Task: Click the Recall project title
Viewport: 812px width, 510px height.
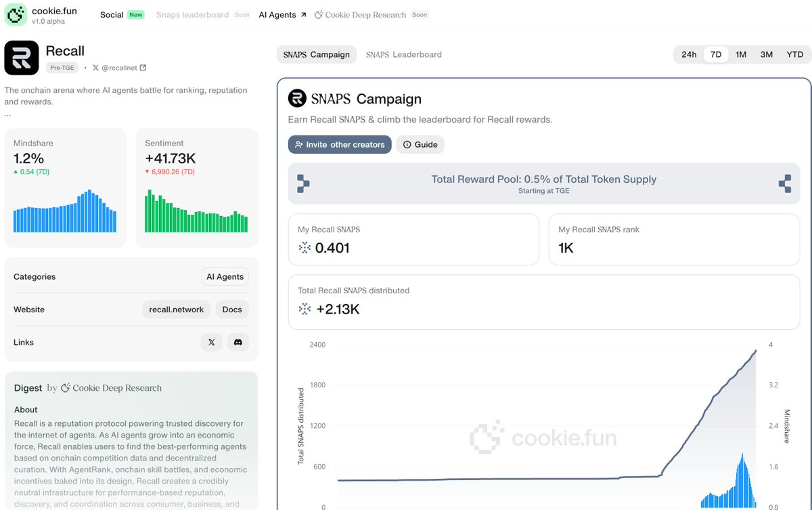Action: 65,51
